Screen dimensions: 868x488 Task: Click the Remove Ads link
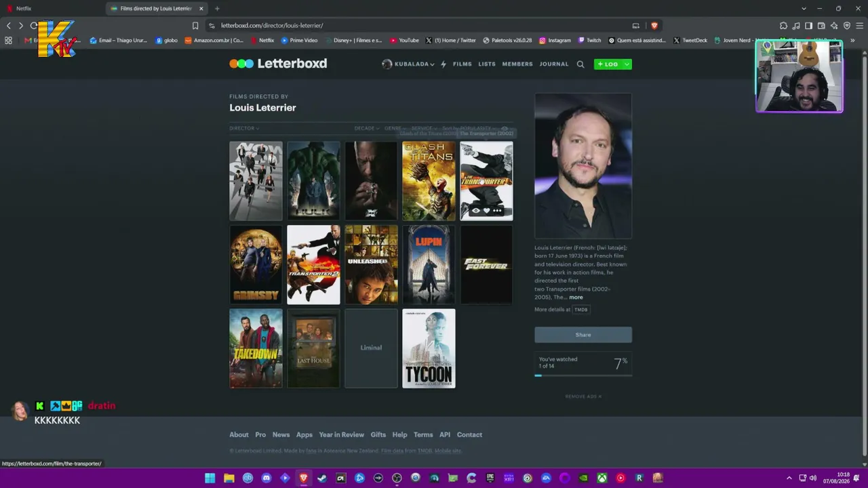click(x=583, y=396)
